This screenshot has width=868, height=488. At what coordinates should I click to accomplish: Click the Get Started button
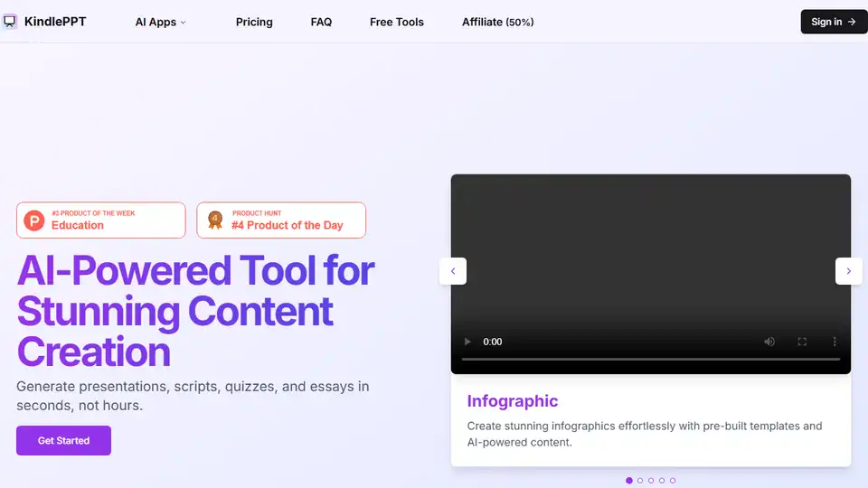pyautogui.click(x=63, y=440)
